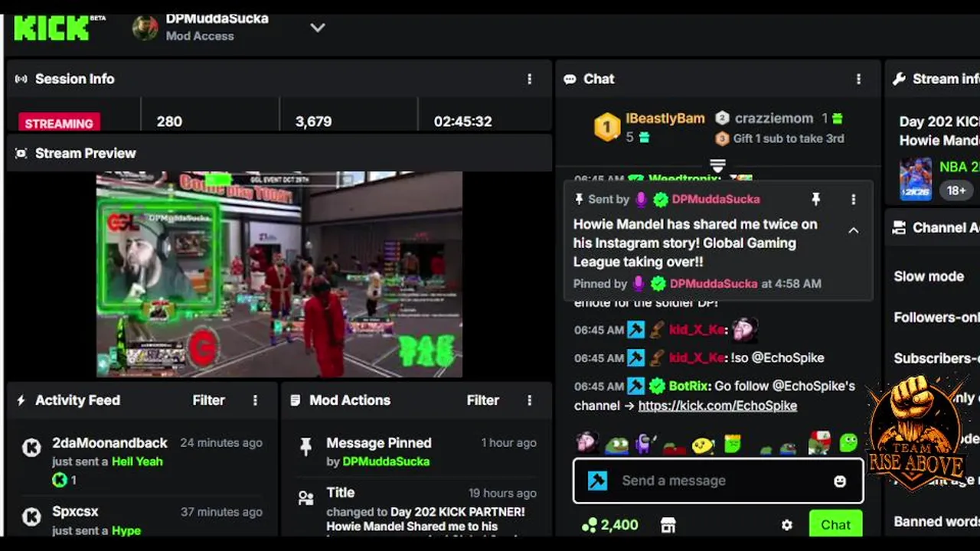980x551 pixels.
Task: Collapse the pinned message chevron
Action: pos(854,230)
